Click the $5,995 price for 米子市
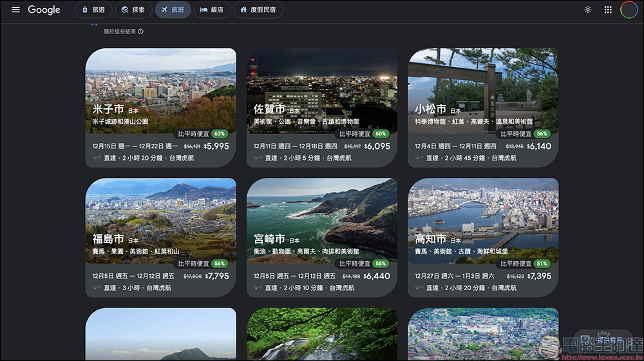644x361 pixels. click(x=216, y=146)
